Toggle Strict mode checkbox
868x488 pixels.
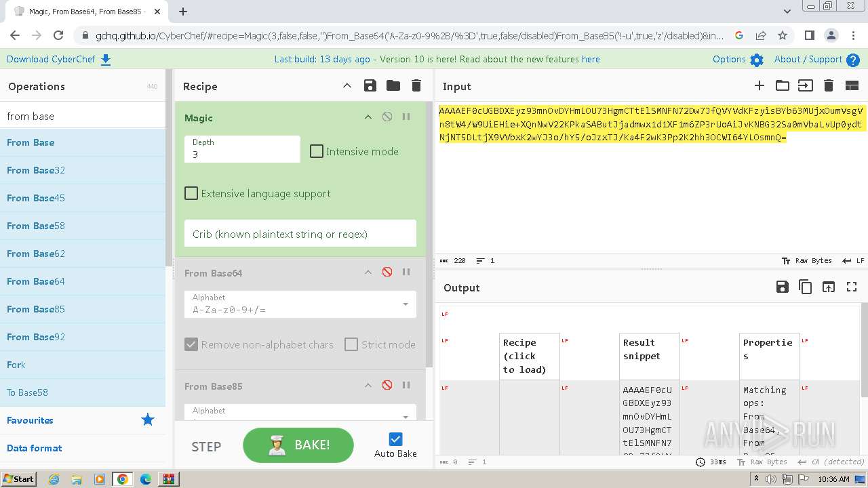351,344
